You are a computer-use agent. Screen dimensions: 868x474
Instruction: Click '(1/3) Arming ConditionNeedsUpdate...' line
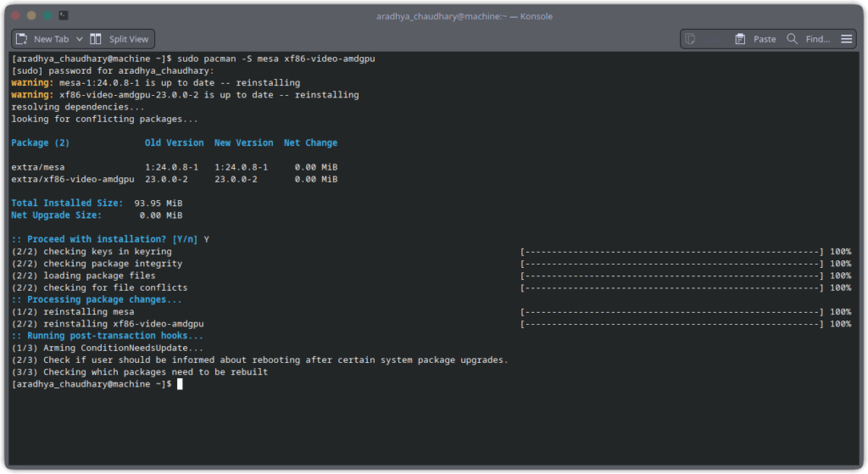click(107, 349)
